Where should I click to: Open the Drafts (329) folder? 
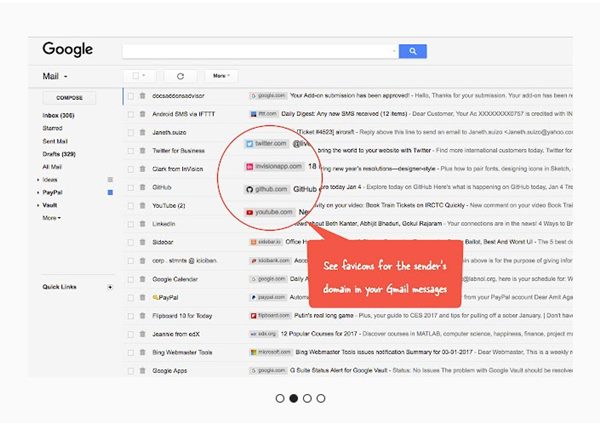point(59,154)
